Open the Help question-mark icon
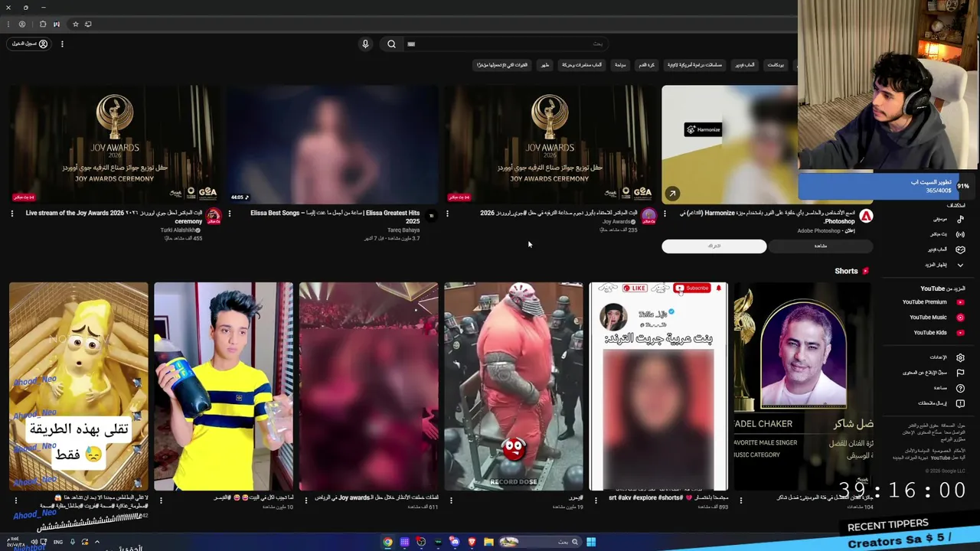Viewport: 980px width, 551px height. point(960,388)
